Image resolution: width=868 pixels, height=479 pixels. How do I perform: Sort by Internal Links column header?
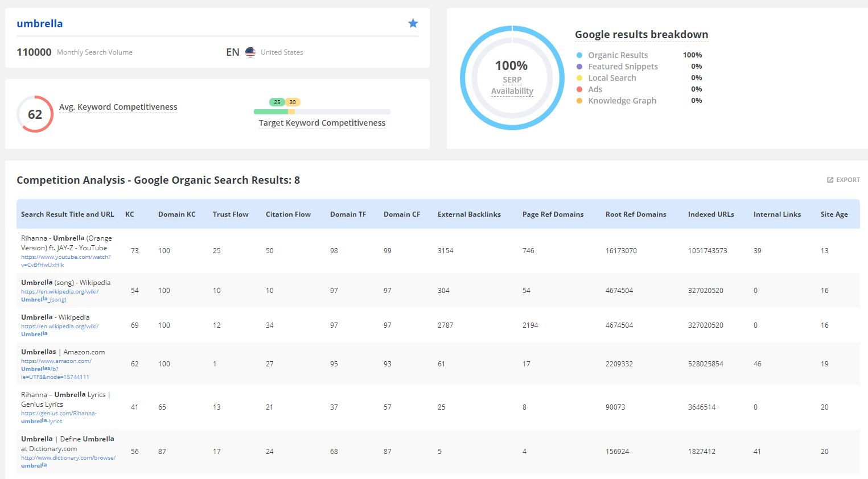777,214
